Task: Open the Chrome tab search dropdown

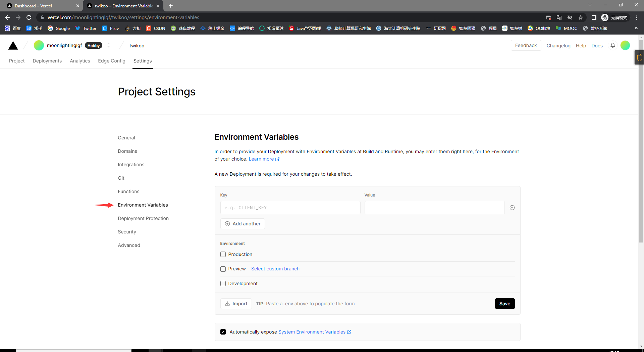Action: pyautogui.click(x=590, y=5)
